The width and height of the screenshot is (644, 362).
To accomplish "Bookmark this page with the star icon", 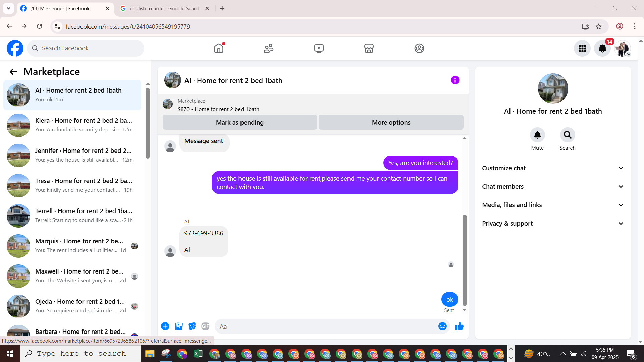I will (599, 26).
